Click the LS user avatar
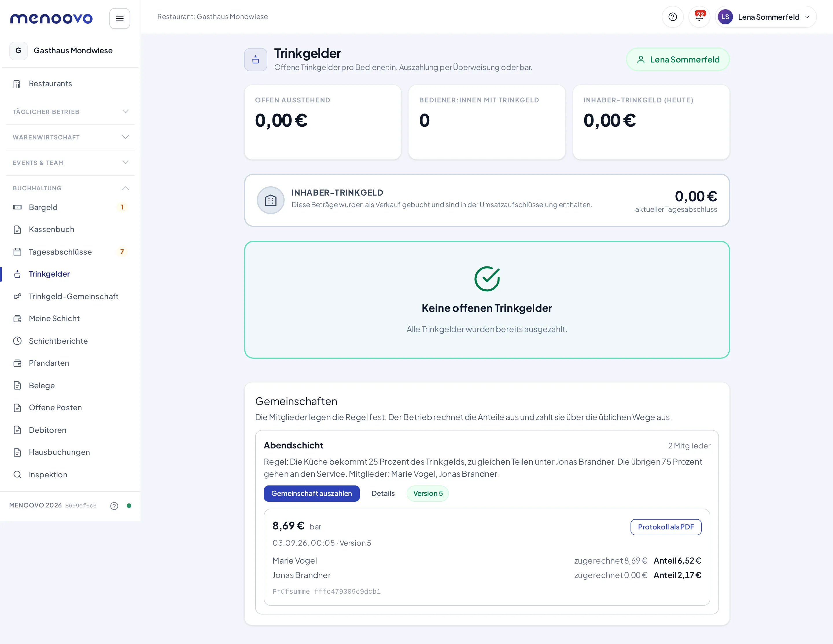The image size is (833, 644). (725, 17)
